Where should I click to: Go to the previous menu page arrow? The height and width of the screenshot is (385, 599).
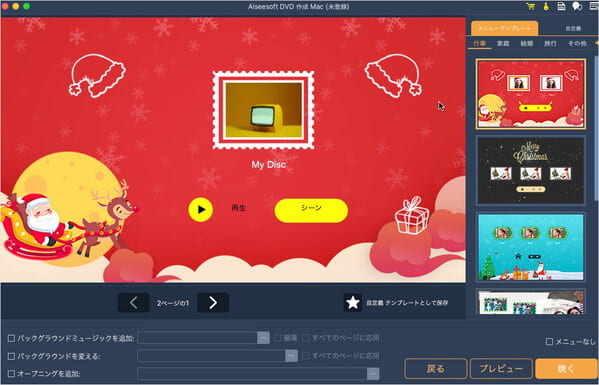[x=133, y=303]
